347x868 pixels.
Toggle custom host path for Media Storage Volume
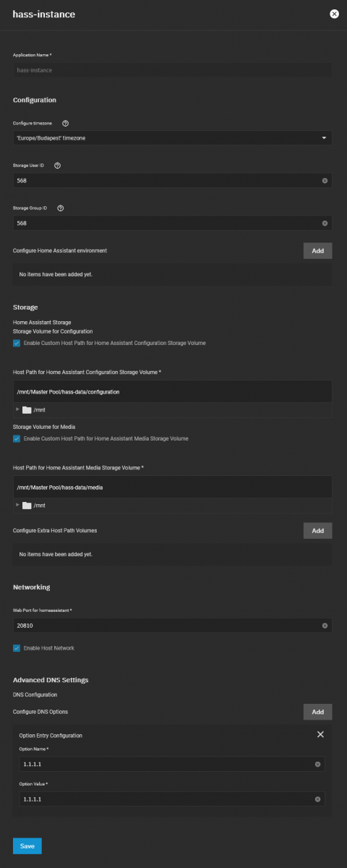point(17,438)
